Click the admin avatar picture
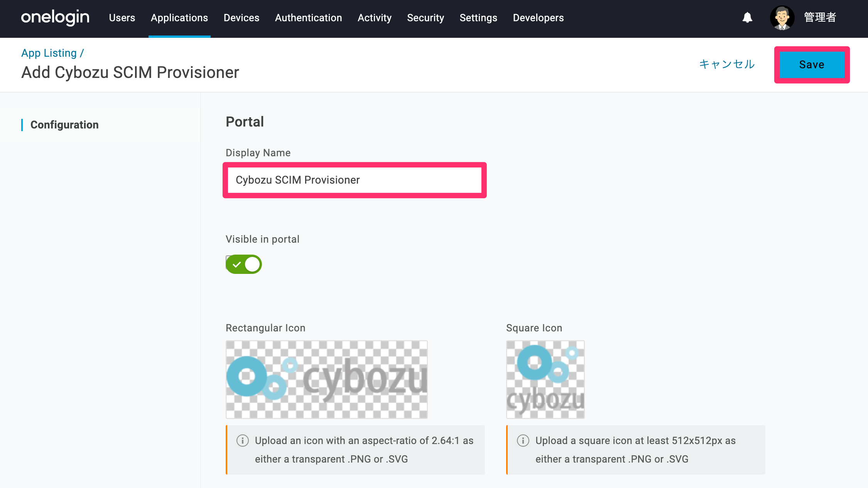Viewport: 868px width, 488px height. (782, 18)
